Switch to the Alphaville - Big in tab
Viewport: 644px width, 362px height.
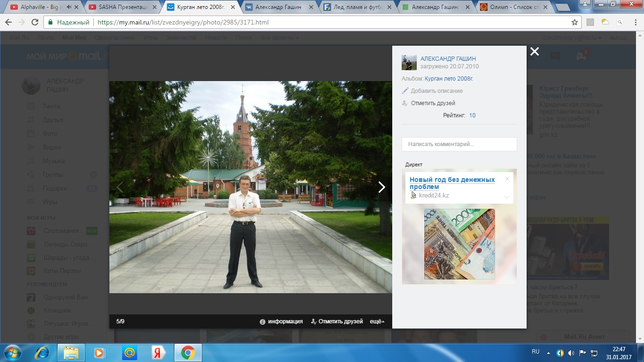tap(43, 7)
